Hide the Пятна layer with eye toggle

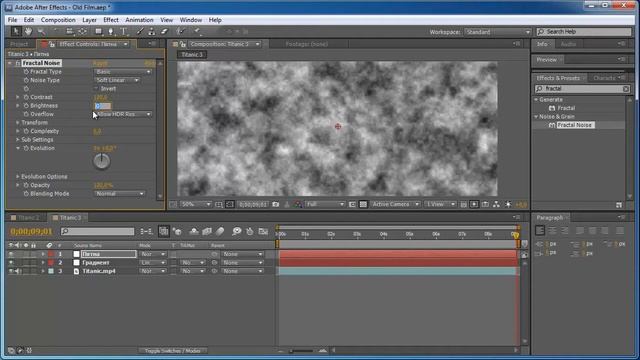click(x=11, y=254)
